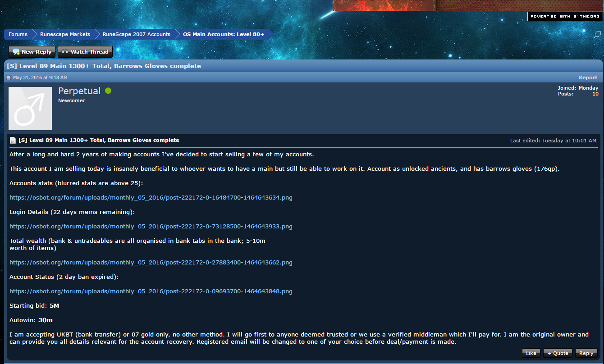Open Perpetual's user profile name
The width and height of the screenshot is (604, 364).
coord(79,91)
